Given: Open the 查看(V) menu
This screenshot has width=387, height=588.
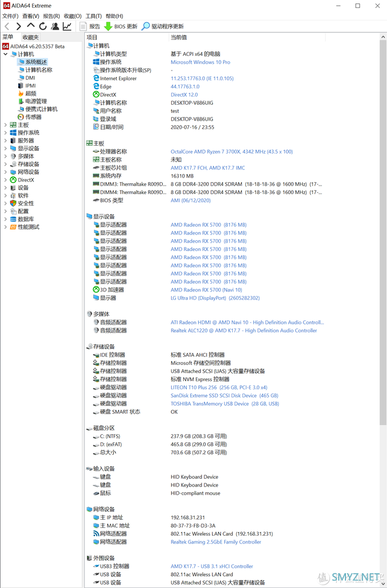Looking at the screenshot, I should pyautogui.click(x=31, y=16).
